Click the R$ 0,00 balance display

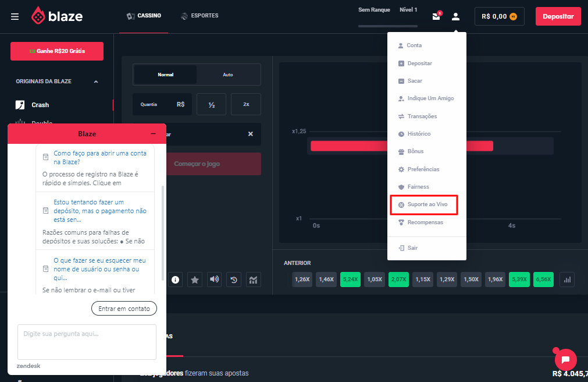(499, 16)
